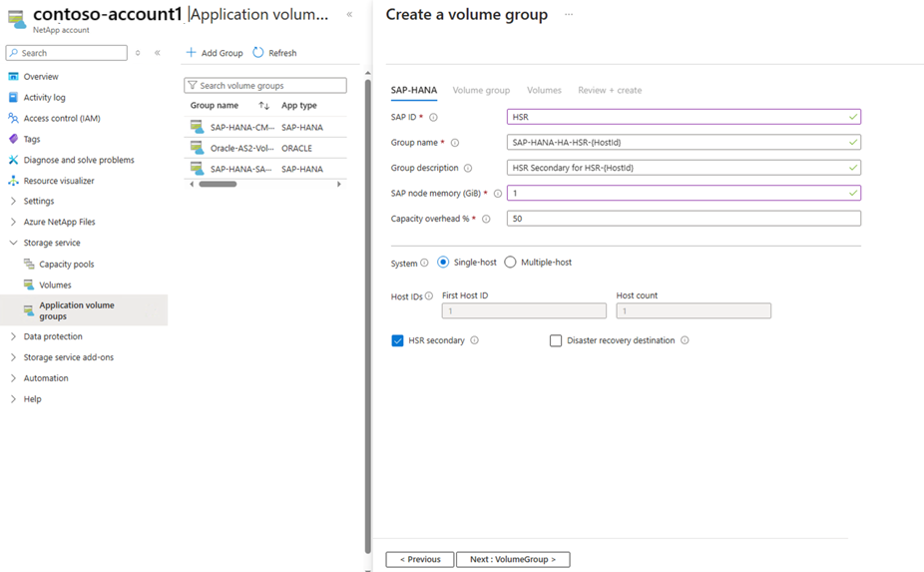Switch to the Volumes tab

pos(544,90)
